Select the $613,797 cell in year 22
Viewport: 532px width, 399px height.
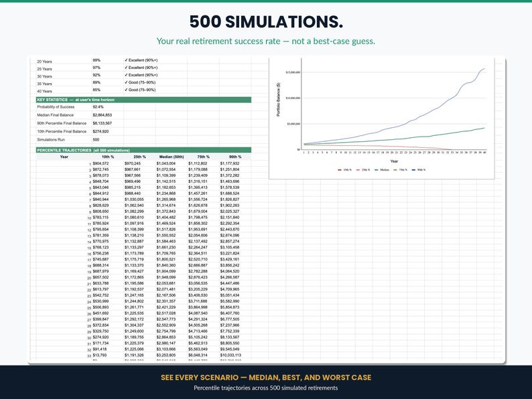[101, 289]
